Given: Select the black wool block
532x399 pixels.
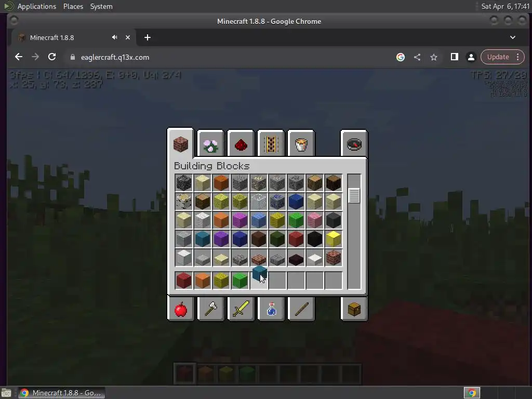Looking at the screenshot, I should 314,239.
